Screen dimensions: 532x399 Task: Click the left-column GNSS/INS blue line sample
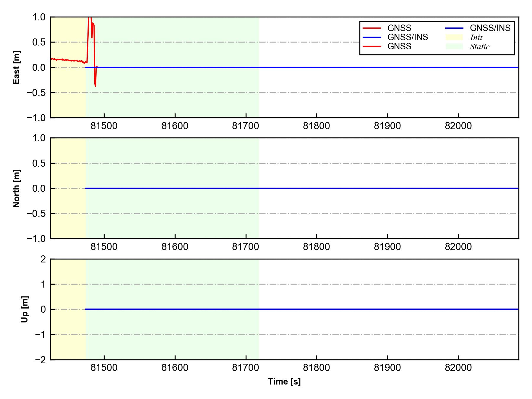pyautogui.click(x=372, y=37)
